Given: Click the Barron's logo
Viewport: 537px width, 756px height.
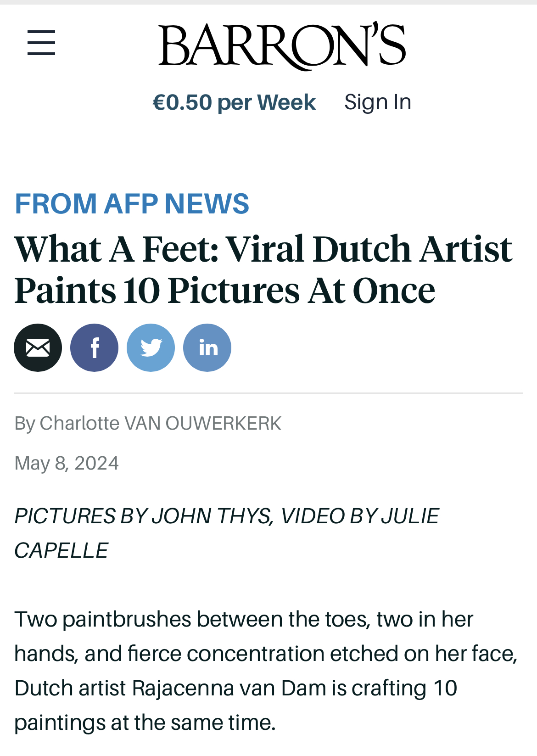Looking at the screenshot, I should coord(282,46).
